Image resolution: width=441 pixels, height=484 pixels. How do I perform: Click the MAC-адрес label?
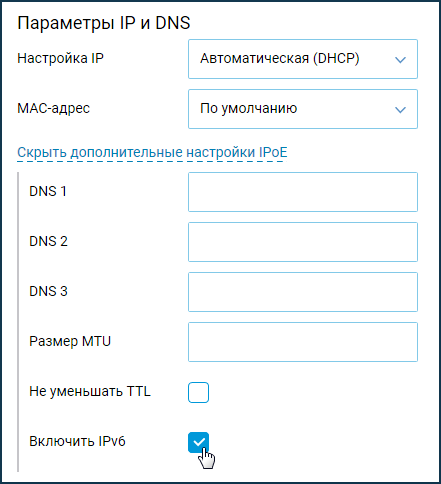click(54, 108)
